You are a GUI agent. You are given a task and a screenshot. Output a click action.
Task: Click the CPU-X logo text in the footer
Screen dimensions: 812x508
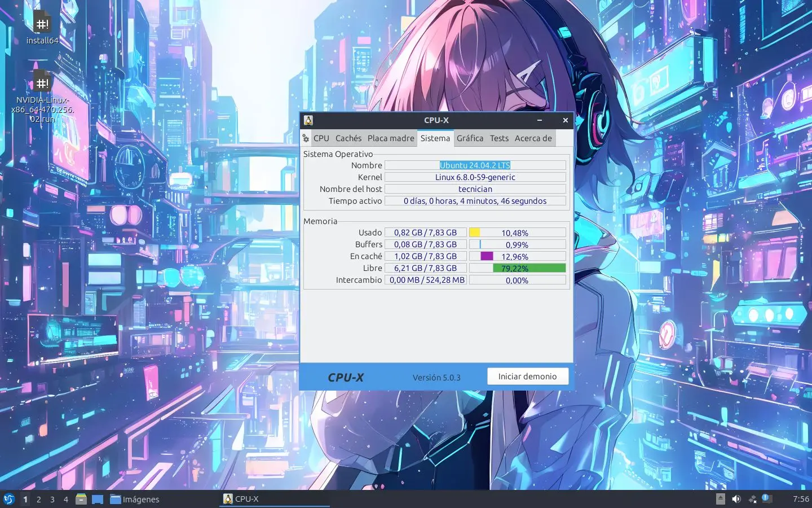[x=346, y=378]
